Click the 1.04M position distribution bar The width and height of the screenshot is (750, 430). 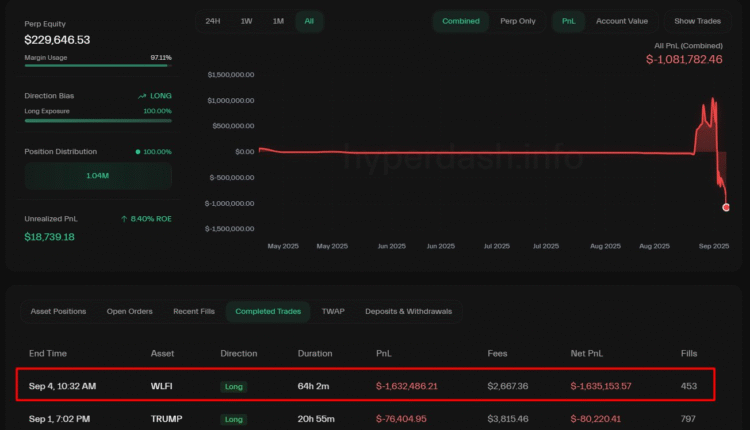point(98,176)
